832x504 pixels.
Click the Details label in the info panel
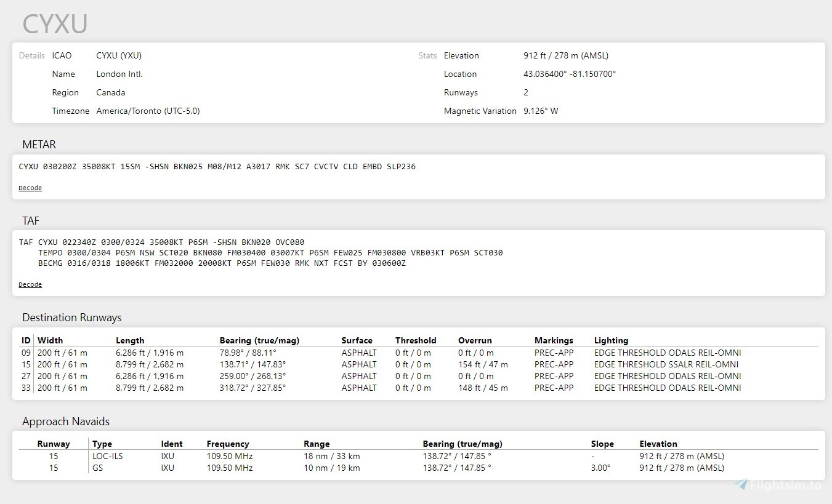31,55
